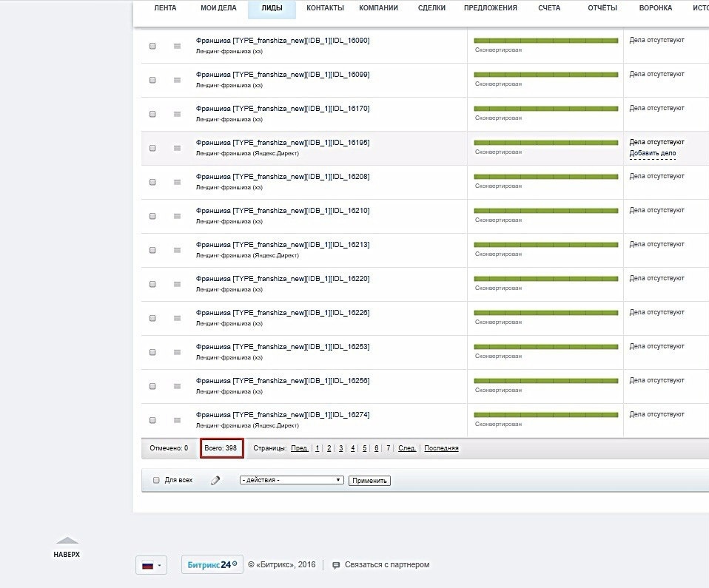This screenshot has height=588, width=709.
Task: Click status progress bar for lead IDL_16274
Action: coord(545,415)
